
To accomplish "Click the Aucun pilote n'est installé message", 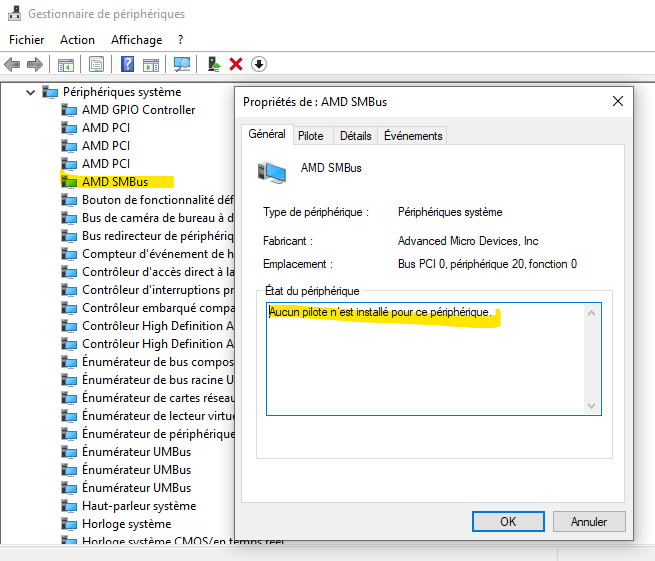I will point(380,312).
